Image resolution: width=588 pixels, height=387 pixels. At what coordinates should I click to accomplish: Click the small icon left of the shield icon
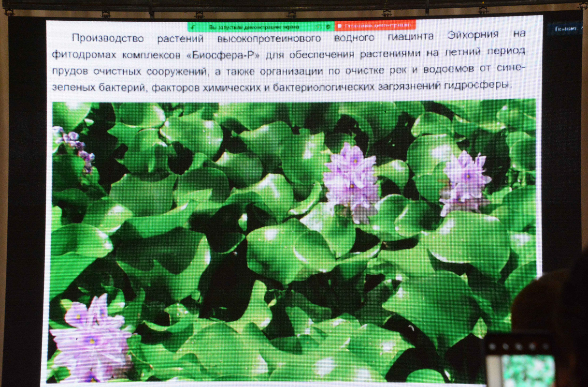[319, 26]
